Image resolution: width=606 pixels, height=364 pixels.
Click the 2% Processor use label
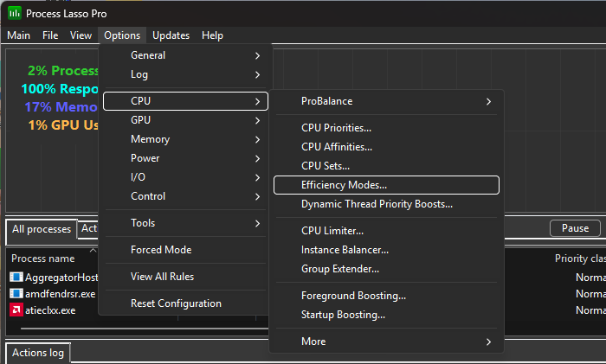[63, 71]
